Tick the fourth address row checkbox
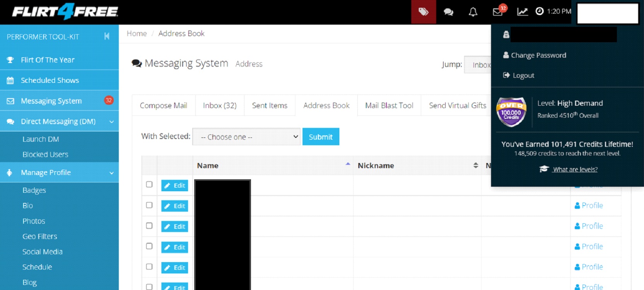This screenshot has height=290, width=644. (x=149, y=246)
